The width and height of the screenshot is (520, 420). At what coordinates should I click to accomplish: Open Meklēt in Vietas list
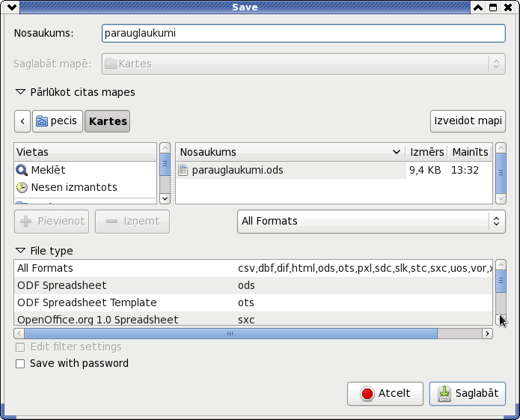point(85,170)
